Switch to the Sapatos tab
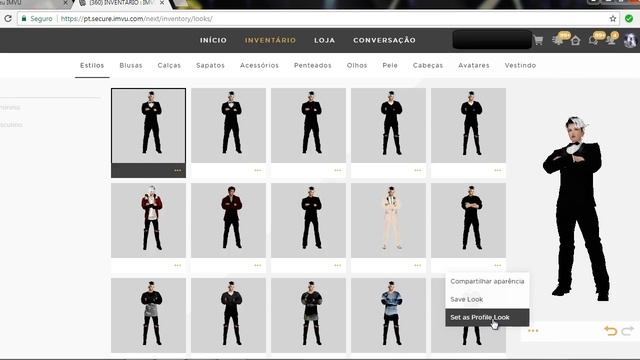640x360 pixels. (x=210, y=65)
